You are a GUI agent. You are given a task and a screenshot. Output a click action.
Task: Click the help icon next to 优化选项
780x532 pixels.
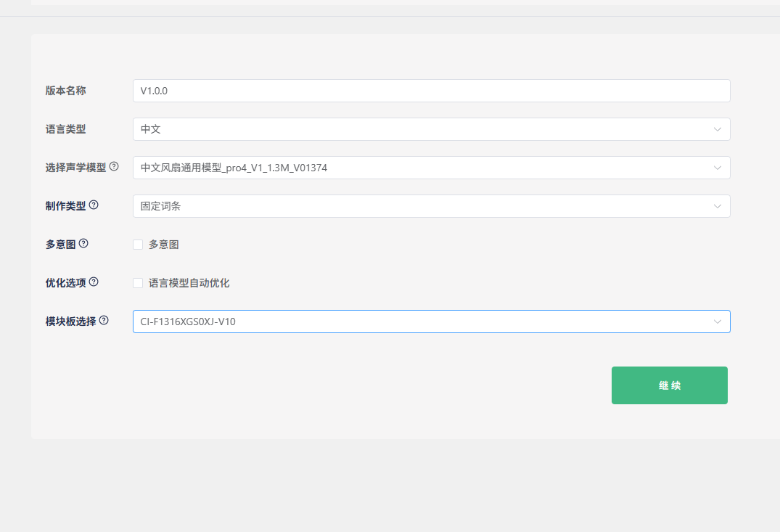(94, 282)
